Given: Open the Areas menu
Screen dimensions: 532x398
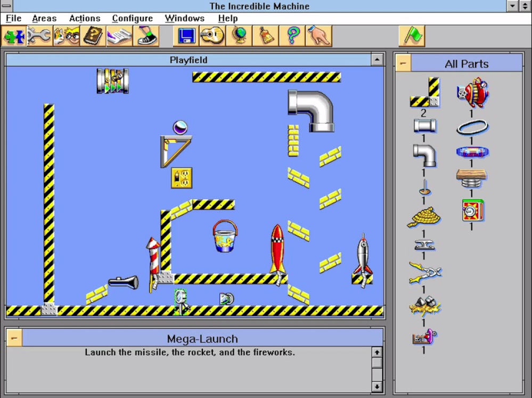Looking at the screenshot, I should tap(44, 19).
